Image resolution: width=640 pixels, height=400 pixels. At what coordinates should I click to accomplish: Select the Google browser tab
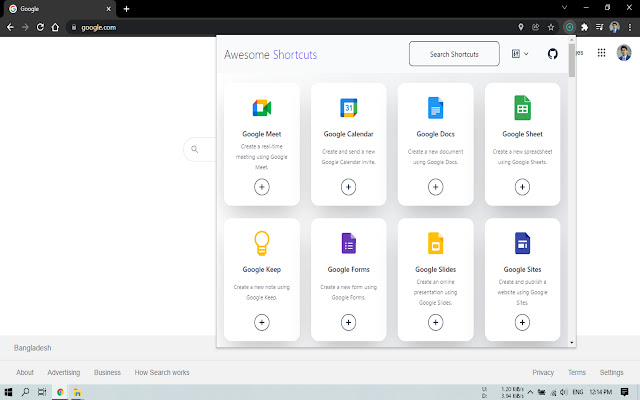click(60, 9)
